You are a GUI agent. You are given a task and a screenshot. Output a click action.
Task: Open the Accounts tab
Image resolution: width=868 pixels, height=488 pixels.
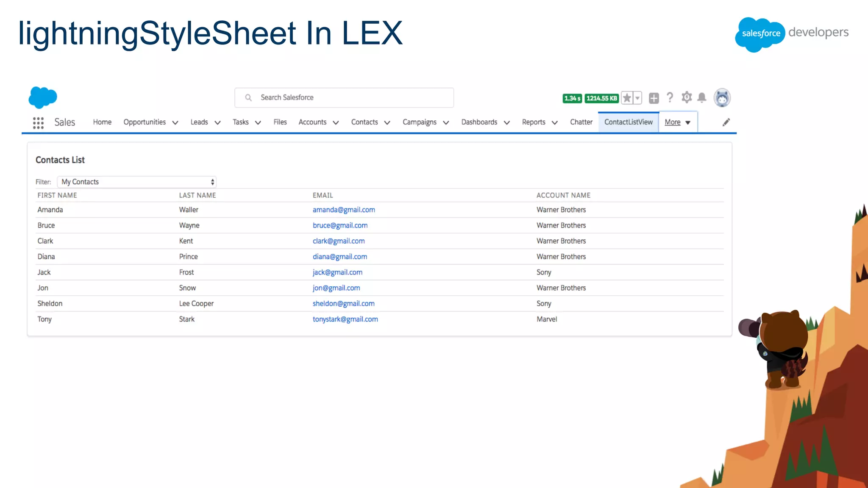312,122
